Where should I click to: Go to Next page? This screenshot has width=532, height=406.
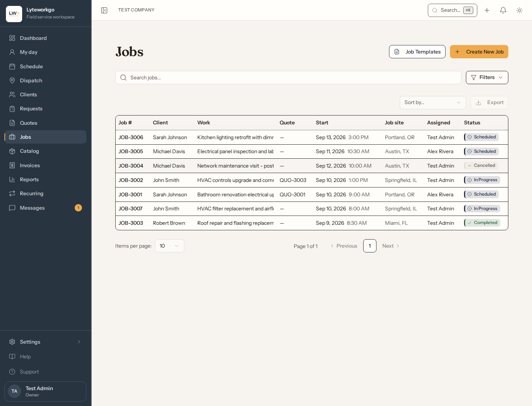[391, 246]
